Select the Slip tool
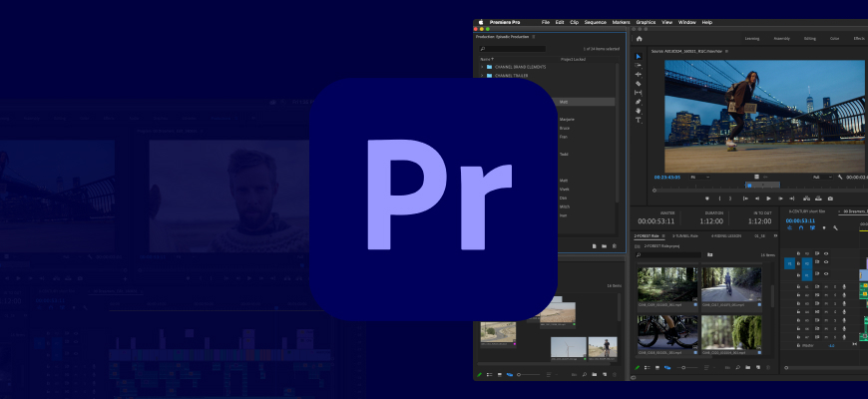The image size is (868, 399). pos(638,93)
